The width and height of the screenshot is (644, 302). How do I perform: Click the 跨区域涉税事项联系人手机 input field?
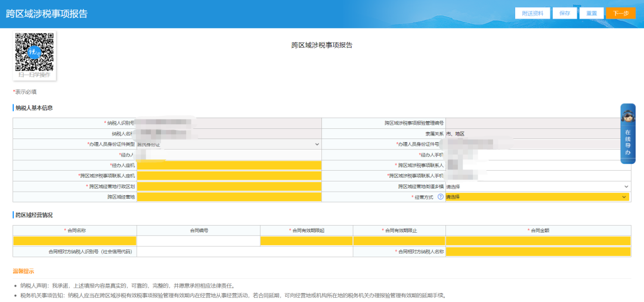pyautogui.click(x=538, y=176)
